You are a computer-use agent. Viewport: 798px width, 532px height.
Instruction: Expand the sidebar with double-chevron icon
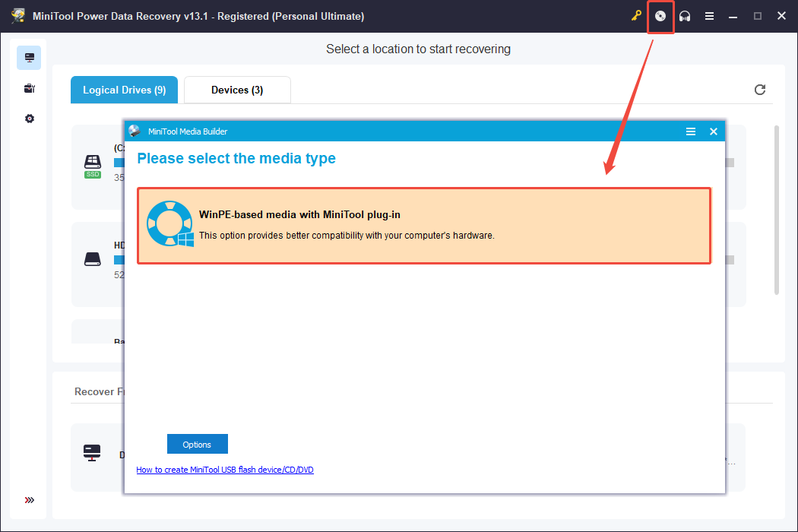coord(30,500)
